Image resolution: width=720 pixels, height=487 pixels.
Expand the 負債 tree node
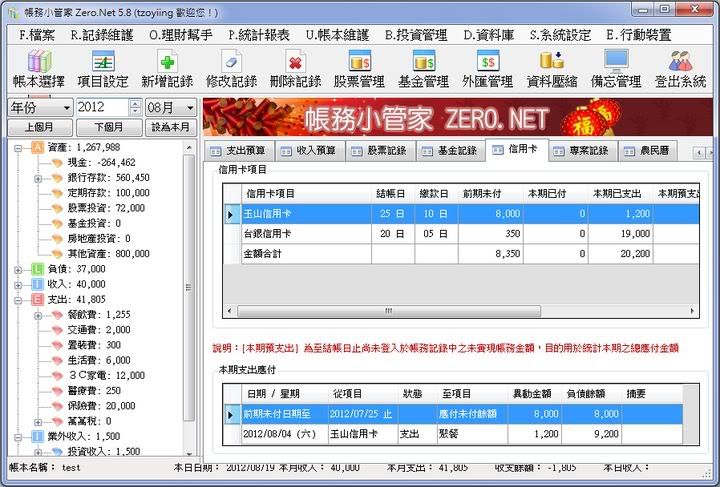pyautogui.click(x=18, y=270)
